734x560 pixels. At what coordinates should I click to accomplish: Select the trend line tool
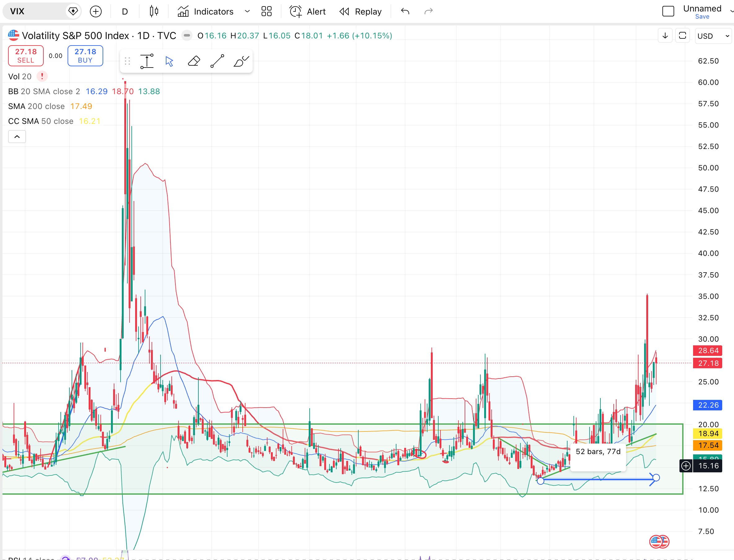pos(217,61)
